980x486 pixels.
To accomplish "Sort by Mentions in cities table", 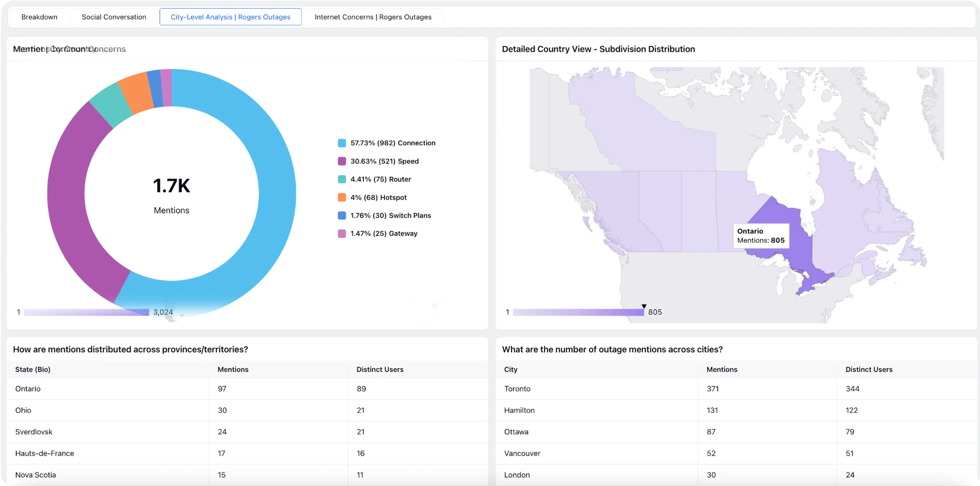I will [722, 369].
